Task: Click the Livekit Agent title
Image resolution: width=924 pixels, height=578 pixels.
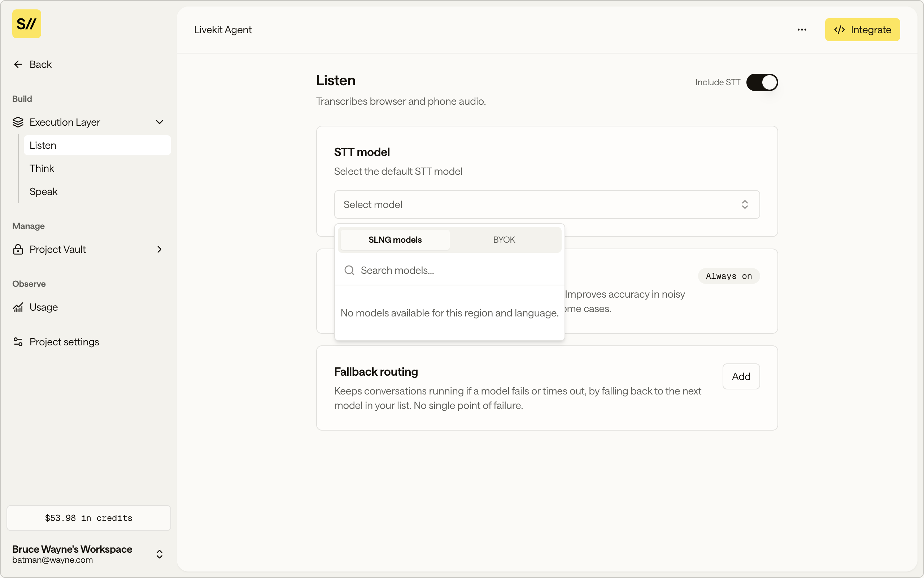Action: click(223, 29)
